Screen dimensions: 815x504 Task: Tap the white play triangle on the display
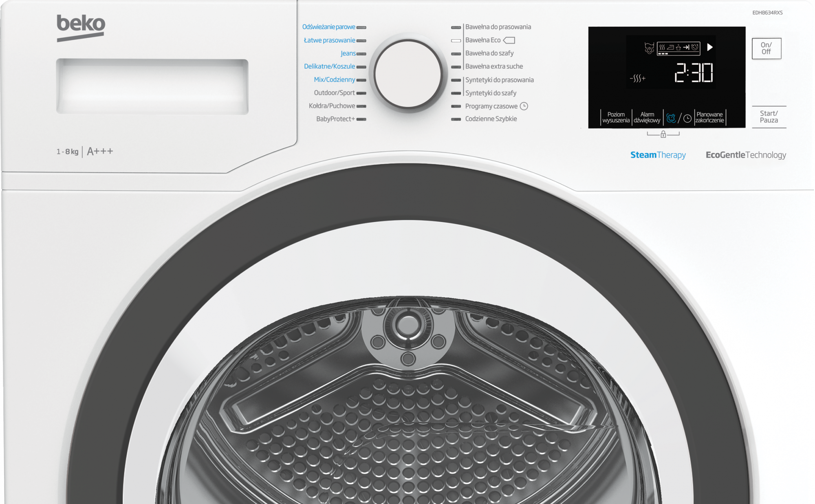(x=710, y=47)
